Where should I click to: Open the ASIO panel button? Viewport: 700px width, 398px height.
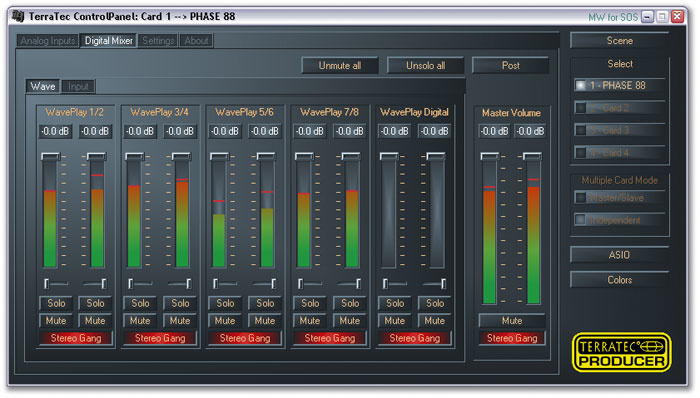pyautogui.click(x=620, y=255)
